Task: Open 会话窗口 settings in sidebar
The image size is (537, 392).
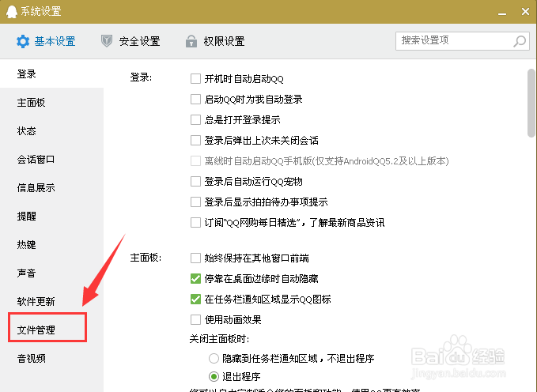Action: 51,159
